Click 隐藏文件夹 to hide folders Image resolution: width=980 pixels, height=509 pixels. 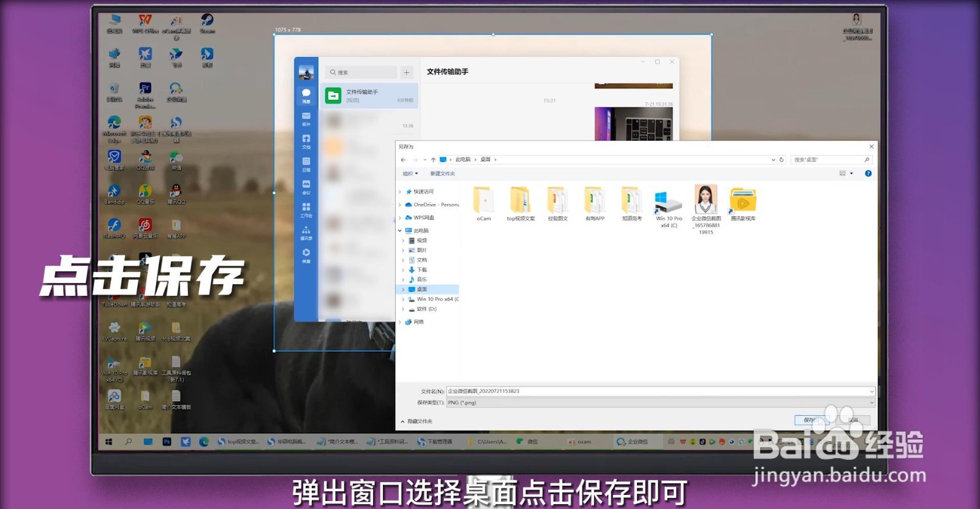tap(417, 421)
